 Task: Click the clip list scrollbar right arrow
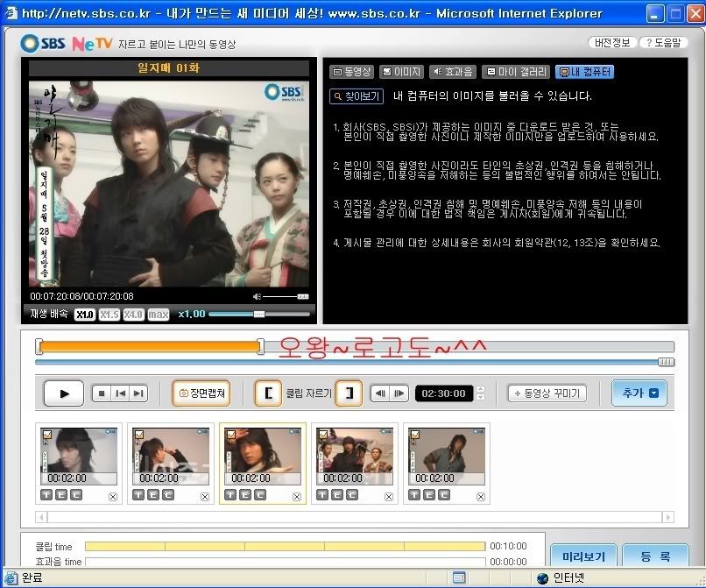pyautogui.click(x=668, y=517)
